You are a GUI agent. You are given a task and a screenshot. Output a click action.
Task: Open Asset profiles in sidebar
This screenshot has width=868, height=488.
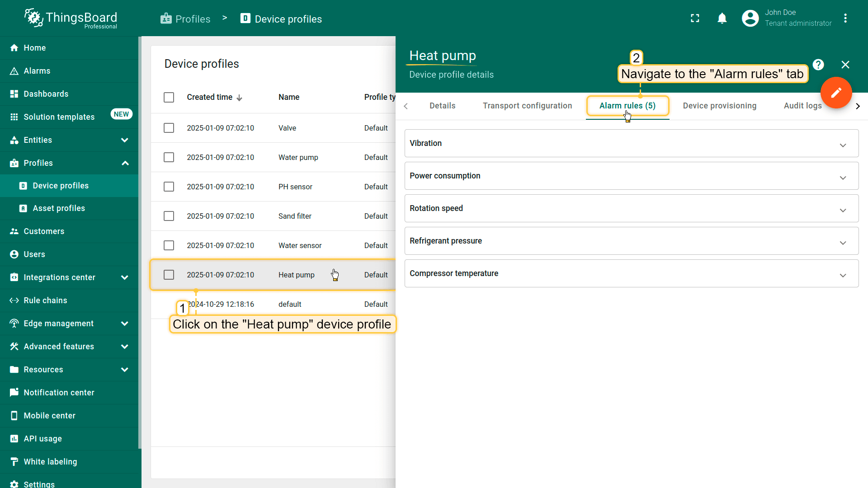[x=59, y=208]
